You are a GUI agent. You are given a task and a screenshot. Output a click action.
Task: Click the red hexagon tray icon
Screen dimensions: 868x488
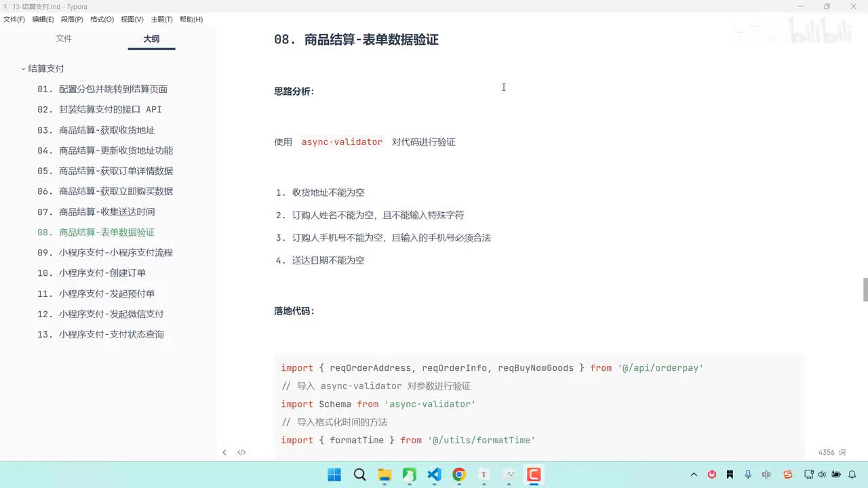coord(712,474)
